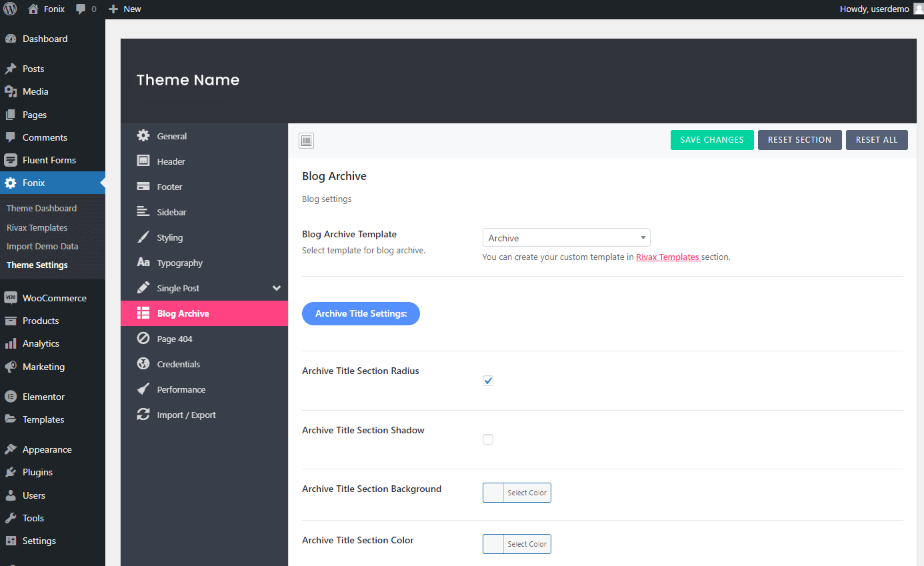Pick Archive Title Section Background color
924x566 pixels.
[x=517, y=493]
